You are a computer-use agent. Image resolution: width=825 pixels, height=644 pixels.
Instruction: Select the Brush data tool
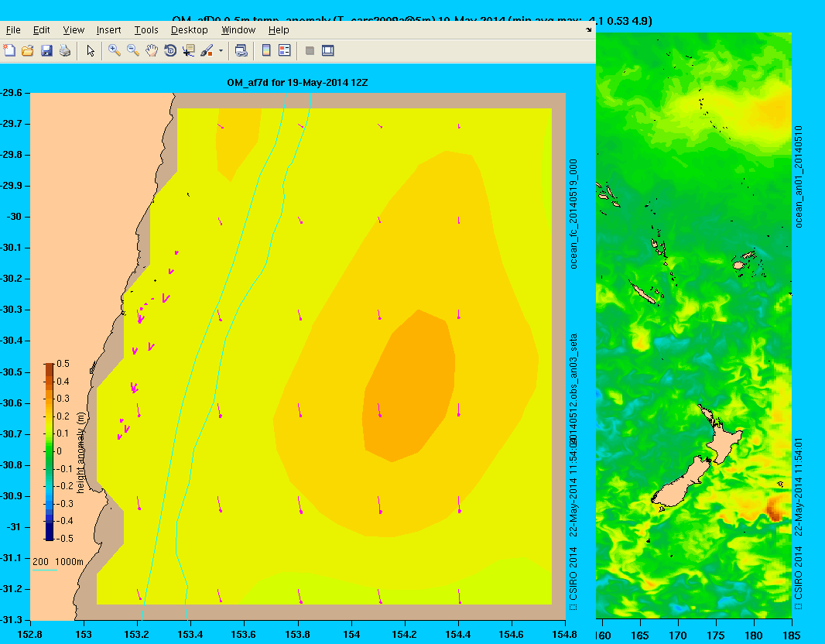click(x=207, y=50)
